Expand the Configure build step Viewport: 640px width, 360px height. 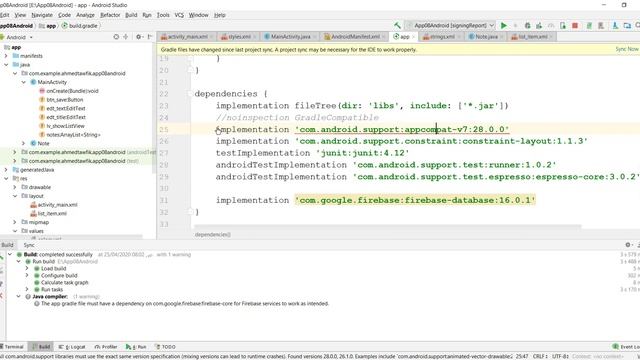point(27,276)
